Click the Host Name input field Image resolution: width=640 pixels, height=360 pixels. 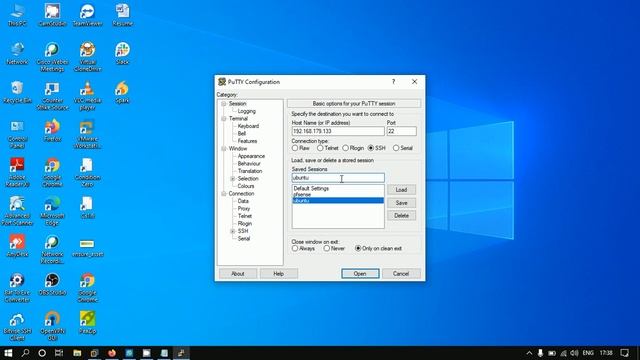(x=338, y=131)
